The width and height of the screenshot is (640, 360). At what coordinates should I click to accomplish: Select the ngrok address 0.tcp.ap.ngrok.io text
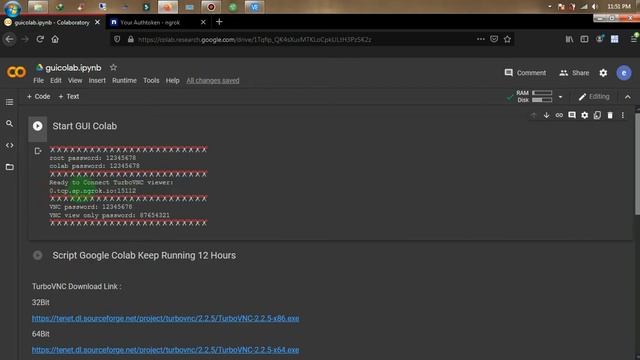[x=93, y=191]
